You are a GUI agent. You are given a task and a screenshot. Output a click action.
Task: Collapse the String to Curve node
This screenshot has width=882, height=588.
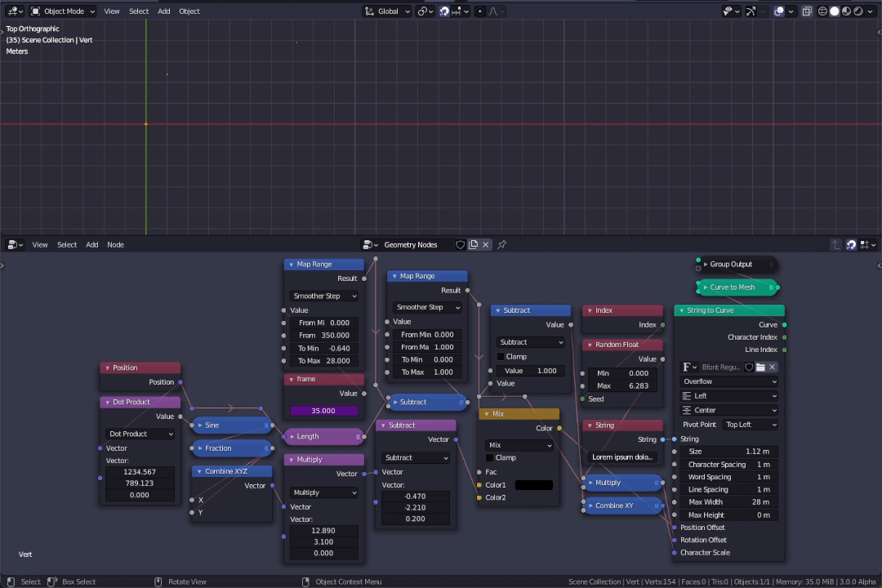(x=682, y=310)
